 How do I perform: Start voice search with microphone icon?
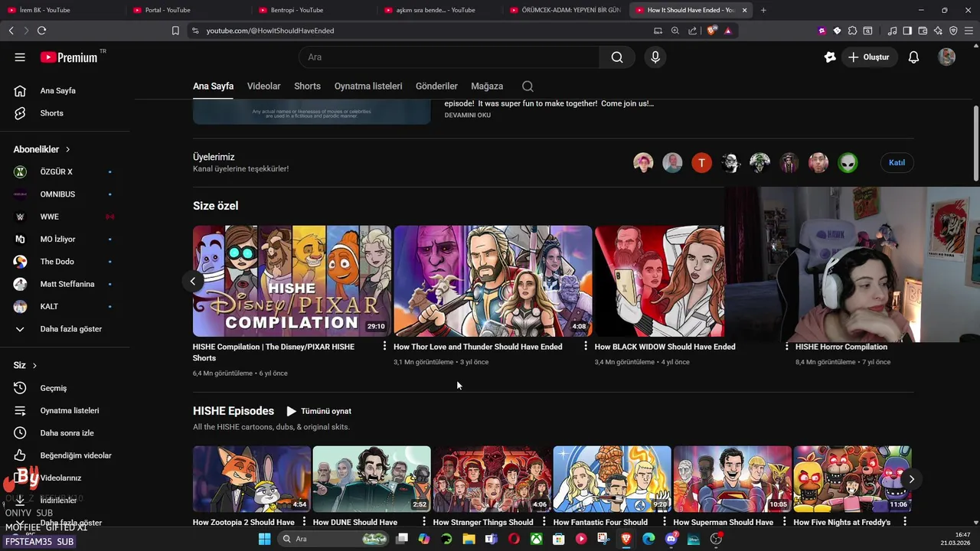[655, 57]
